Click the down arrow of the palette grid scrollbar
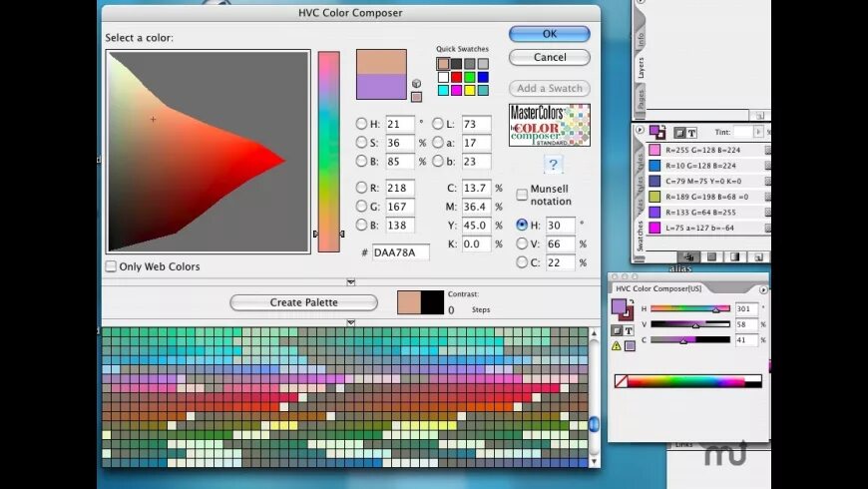The image size is (868, 489). [x=594, y=461]
